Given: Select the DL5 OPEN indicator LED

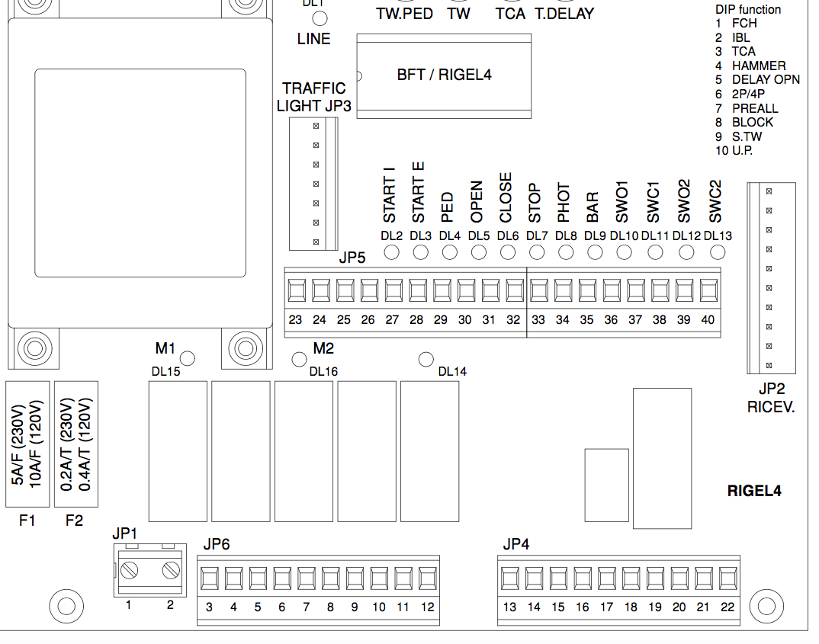Looking at the screenshot, I should pyautogui.click(x=478, y=252).
